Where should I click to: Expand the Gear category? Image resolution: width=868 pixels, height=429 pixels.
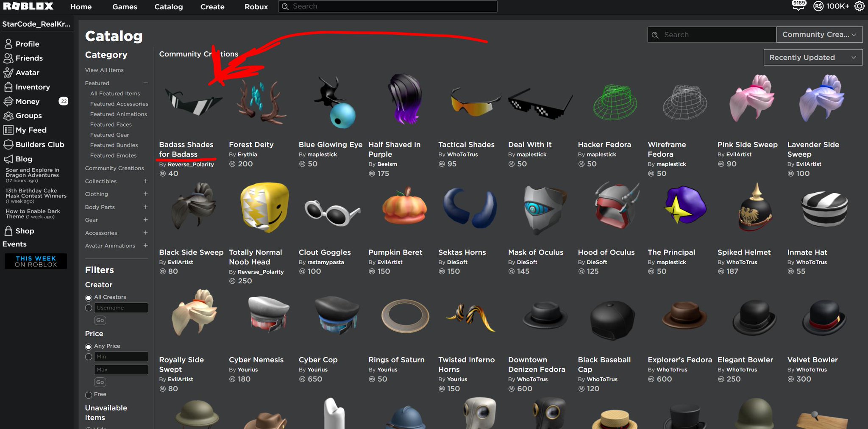coord(145,220)
